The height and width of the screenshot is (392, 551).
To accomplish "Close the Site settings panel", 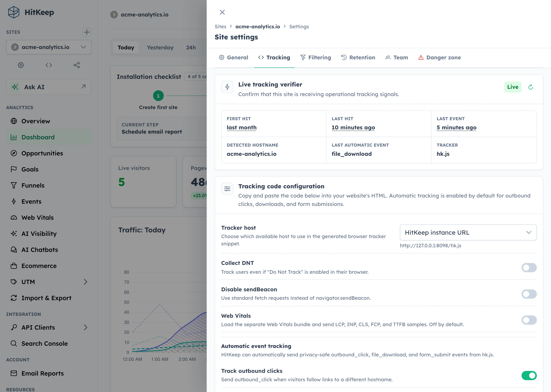I will (222, 12).
